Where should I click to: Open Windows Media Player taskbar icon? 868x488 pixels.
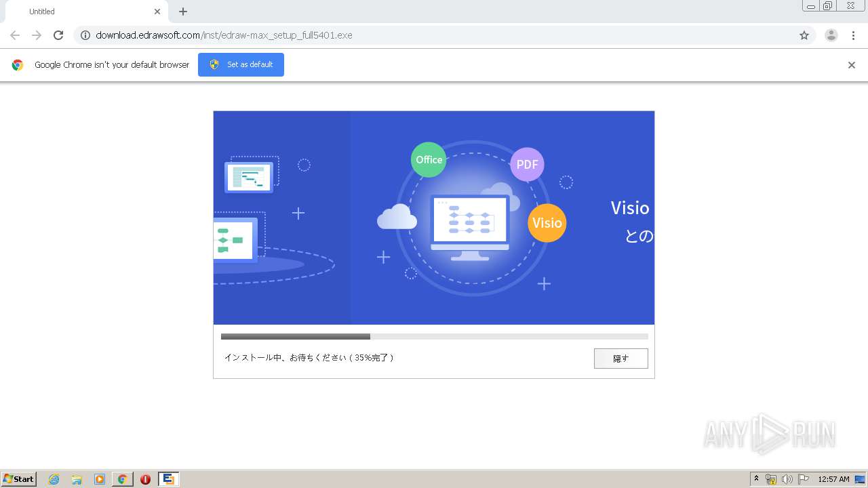pyautogui.click(x=100, y=479)
